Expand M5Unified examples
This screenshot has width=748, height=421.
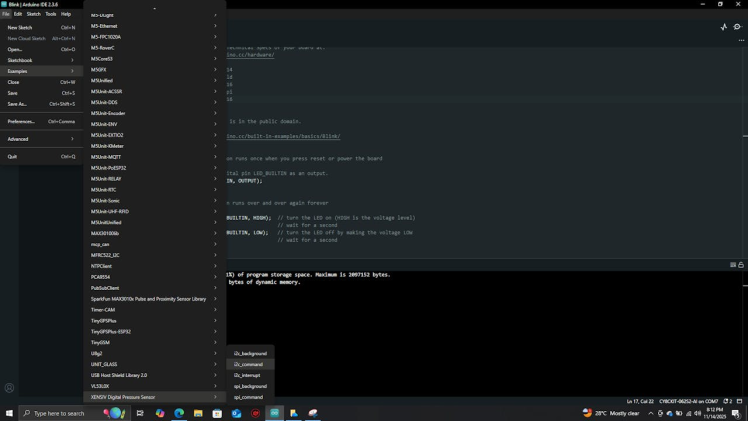click(x=154, y=81)
